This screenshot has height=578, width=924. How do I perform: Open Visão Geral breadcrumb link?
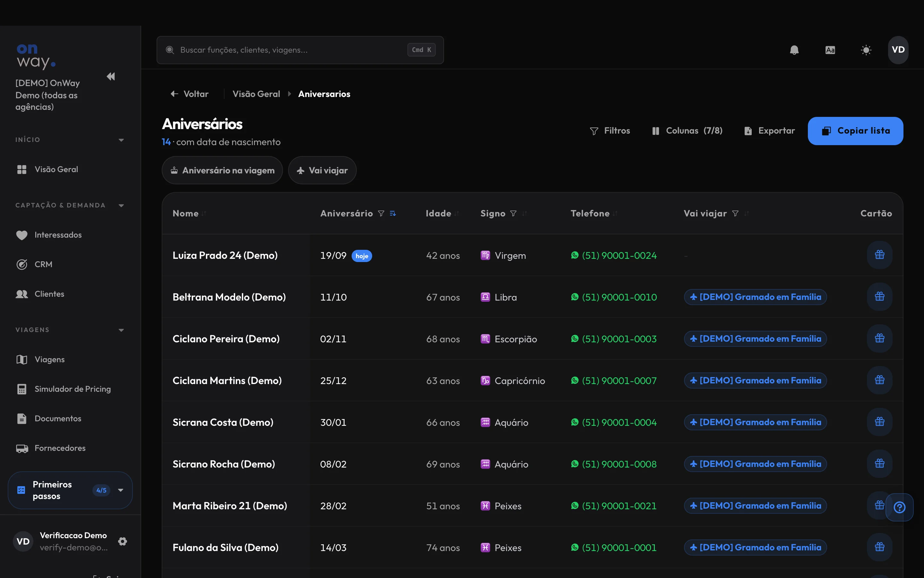click(x=256, y=94)
